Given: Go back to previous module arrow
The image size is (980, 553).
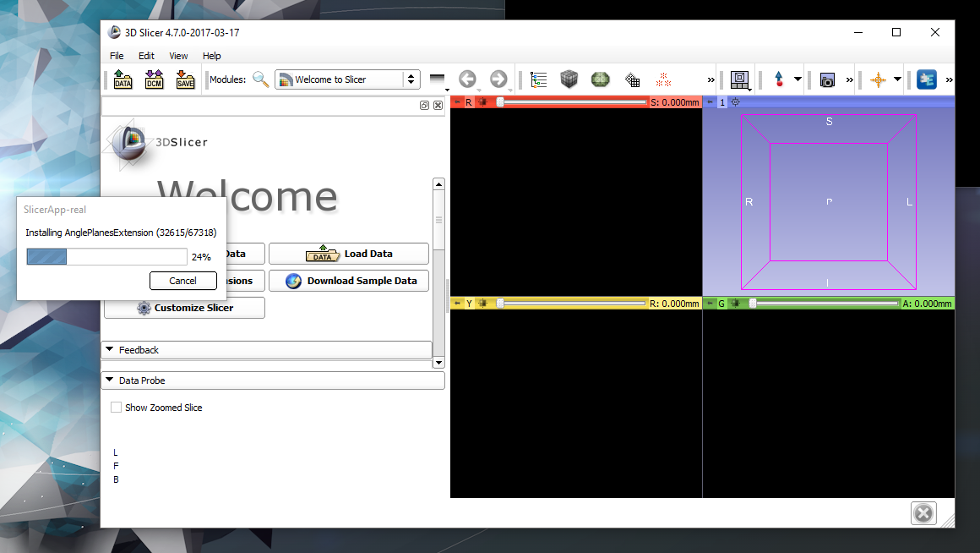Looking at the screenshot, I should click(x=467, y=79).
